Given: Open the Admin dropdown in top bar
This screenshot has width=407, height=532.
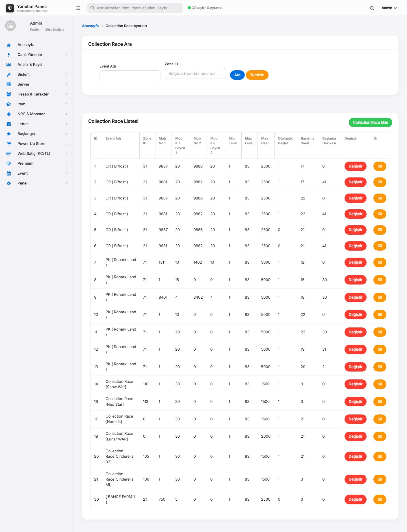Looking at the screenshot, I should 389,8.
